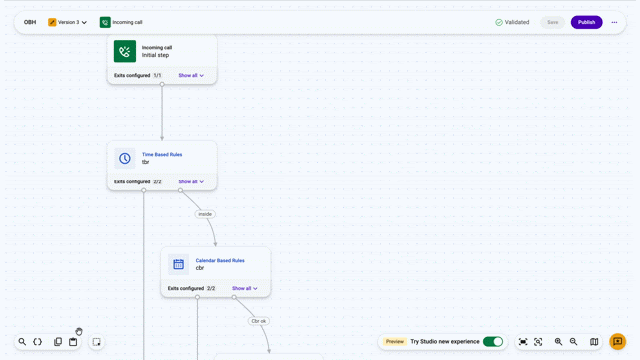Click the copy icon in bottom toolbar
640x360 pixels.
point(58,342)
